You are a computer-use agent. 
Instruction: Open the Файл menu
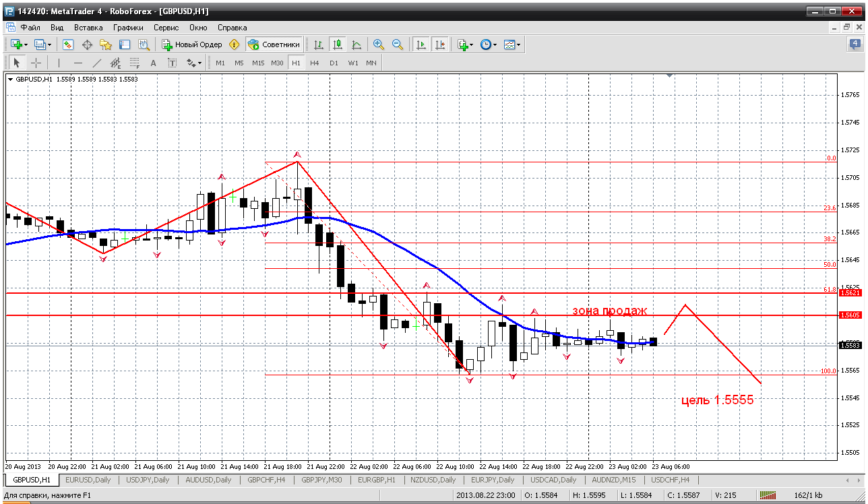[x=30, y=28]
